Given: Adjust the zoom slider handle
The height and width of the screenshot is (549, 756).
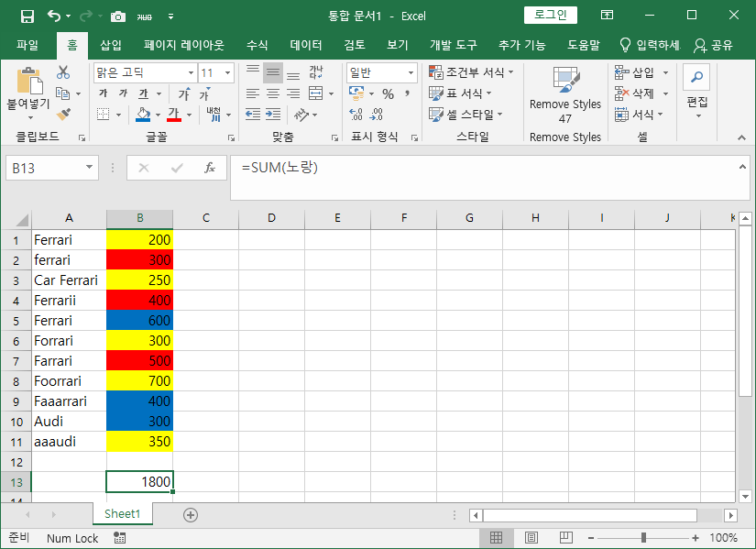Looking at the screenshot, I should (643, 537).
